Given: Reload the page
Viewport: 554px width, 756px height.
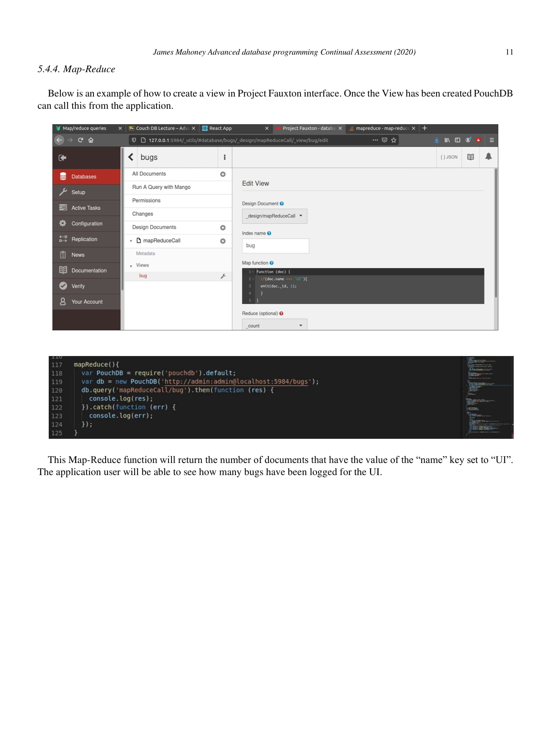Looking at the screenshot, I should (81, 140).
